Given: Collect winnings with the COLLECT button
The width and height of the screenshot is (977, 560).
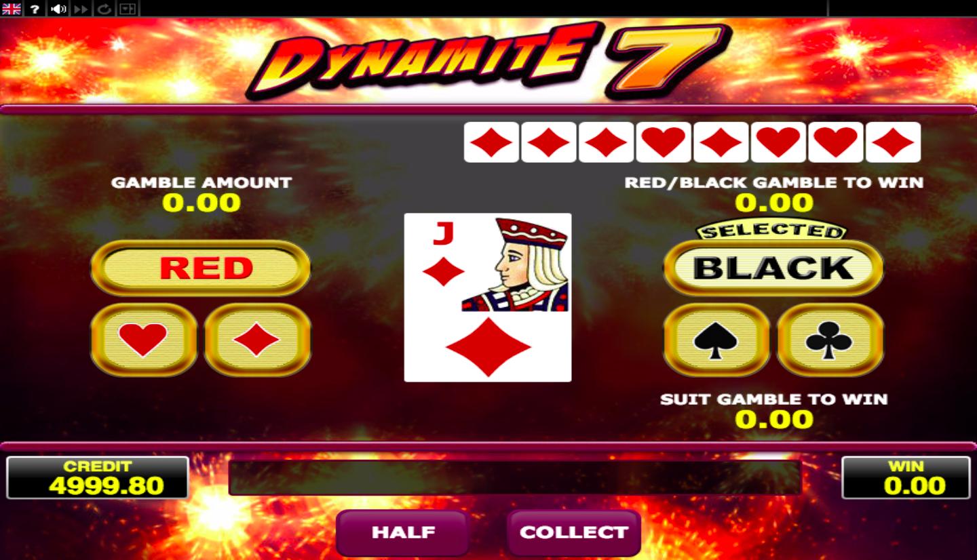Looking at the screenshot, I should click(x=574, y=533).
